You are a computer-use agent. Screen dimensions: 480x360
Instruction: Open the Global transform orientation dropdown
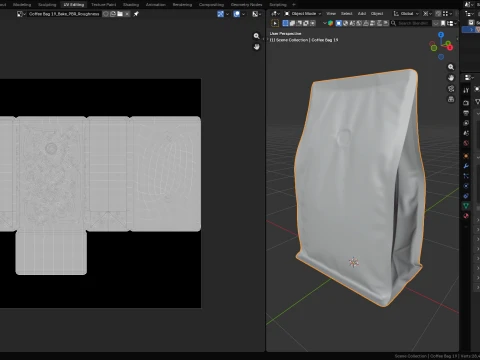click(406, 14)
